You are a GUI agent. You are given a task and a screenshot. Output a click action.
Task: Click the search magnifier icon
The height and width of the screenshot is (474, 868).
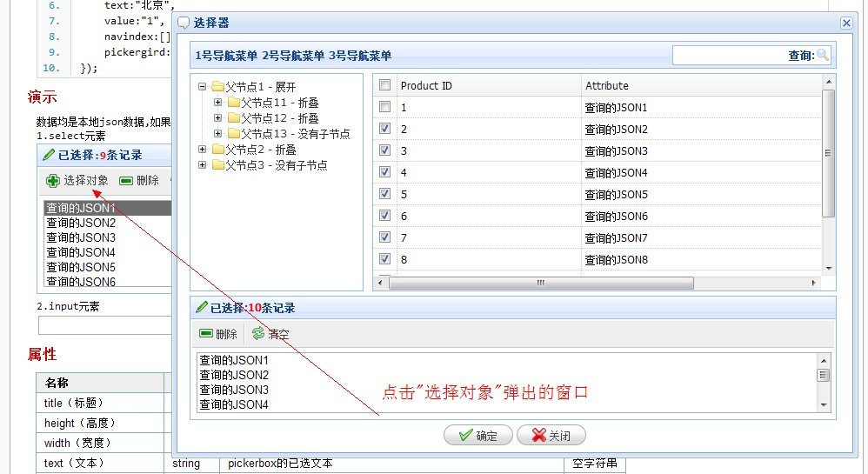point(823,56)
